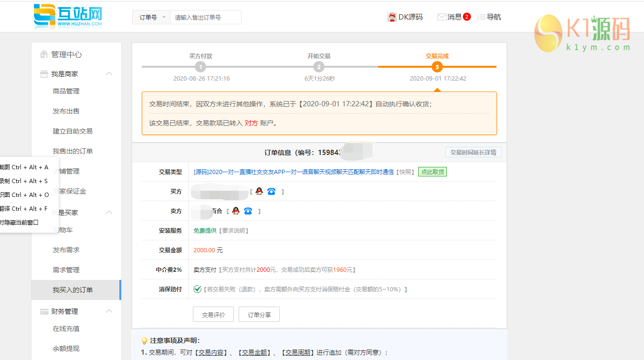
Task: Click the 交易评价 button
Action: 213,315
